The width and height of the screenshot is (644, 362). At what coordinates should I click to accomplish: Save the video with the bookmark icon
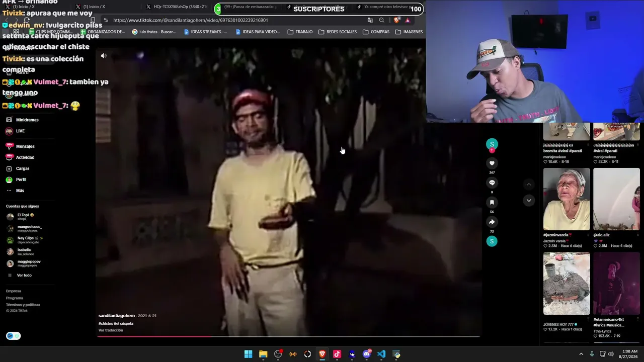click(492, 202)
